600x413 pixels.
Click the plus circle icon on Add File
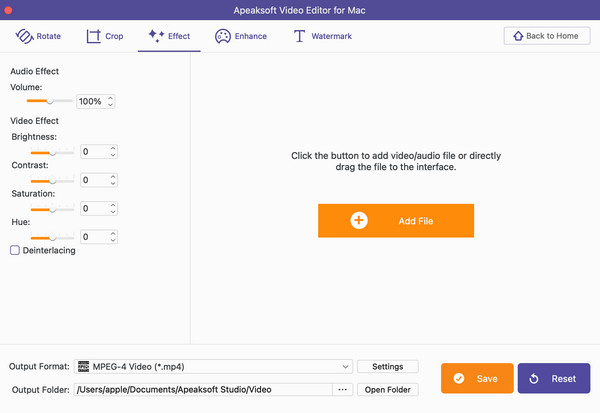coord(359,220)
